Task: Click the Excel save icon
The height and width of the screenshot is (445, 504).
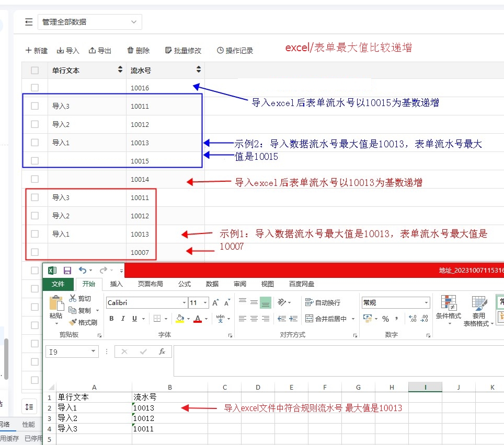Action: click(x=67, y=271)
